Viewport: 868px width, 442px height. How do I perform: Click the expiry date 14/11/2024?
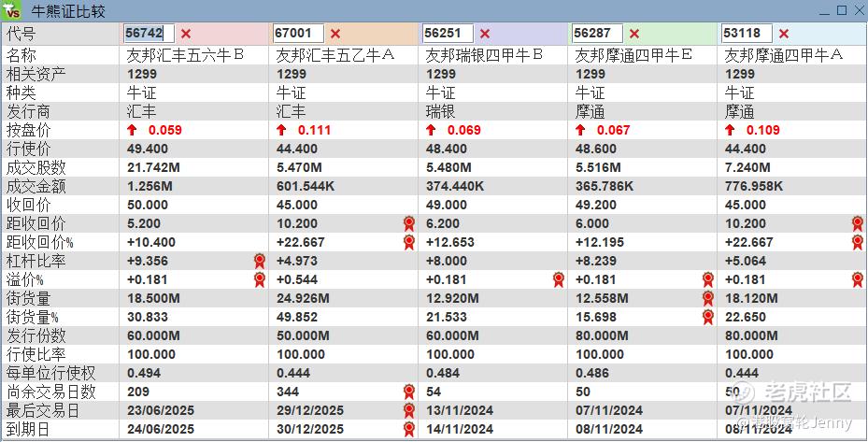[460, 429]
